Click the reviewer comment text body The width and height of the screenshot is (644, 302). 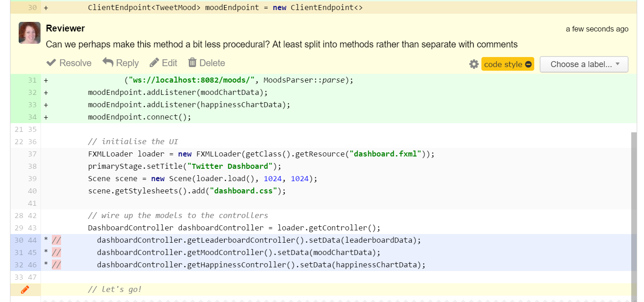click(281, 44)
